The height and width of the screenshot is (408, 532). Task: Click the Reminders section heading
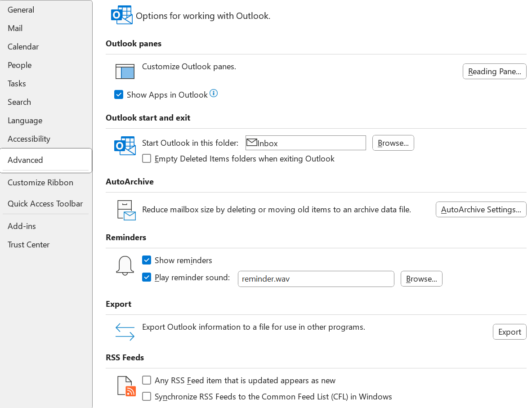click(126, 237)
